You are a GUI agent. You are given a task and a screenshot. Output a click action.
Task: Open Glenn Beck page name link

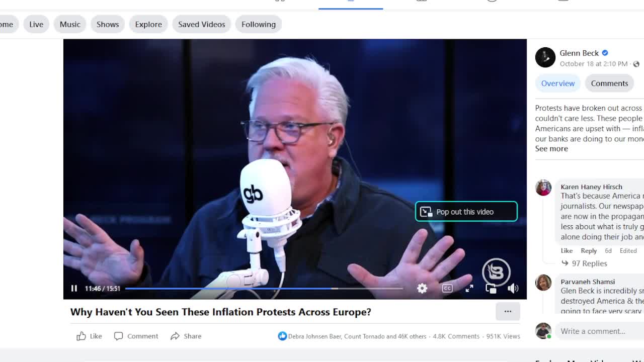tap(579, 53)
